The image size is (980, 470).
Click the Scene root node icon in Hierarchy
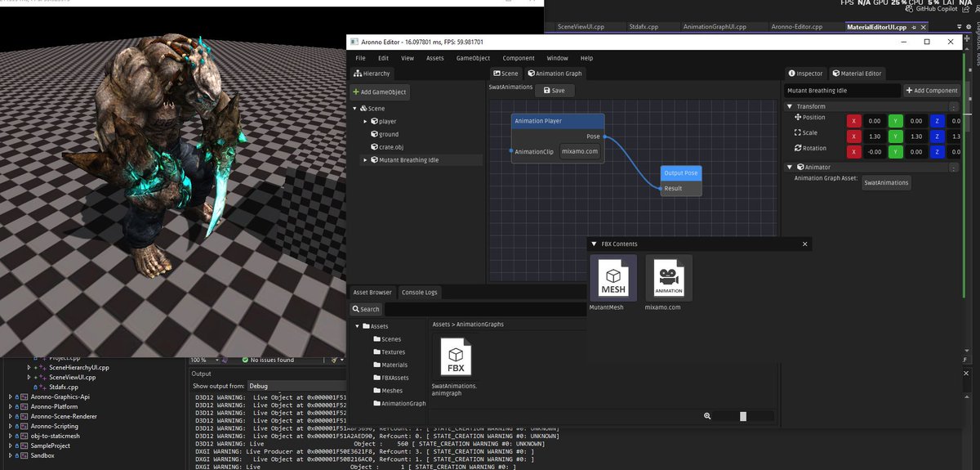pos(363,109)
